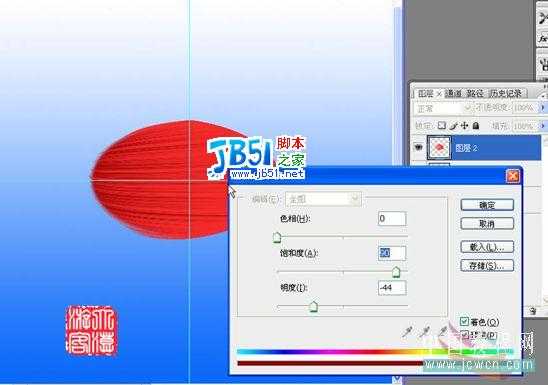The width and height of the screenshot is (548, 385).
Task: Enable or disable 着色(O) colorize checkbox
Action: (x=464, y=321)
